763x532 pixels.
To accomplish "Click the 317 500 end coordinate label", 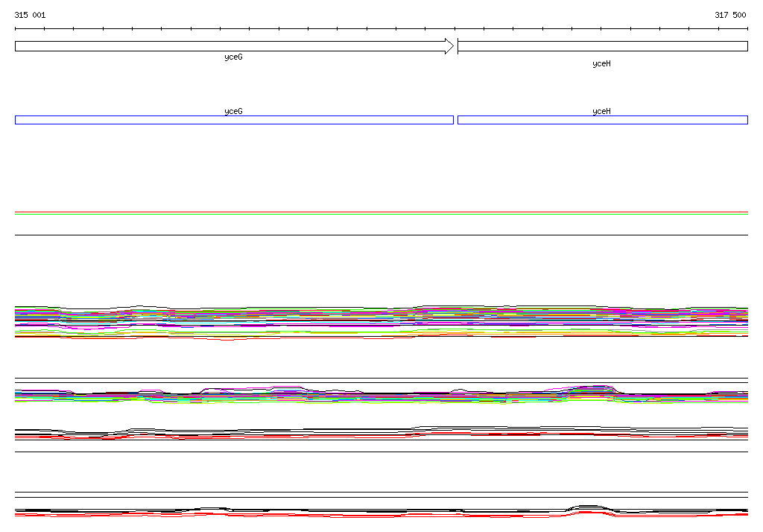I will (730, 15).
